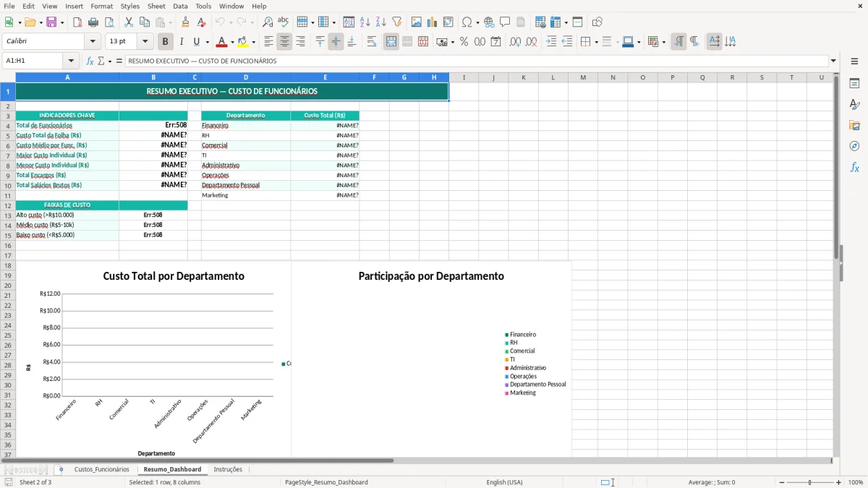Toggle Align Left
868x488 pixels.
pos(268,42)
